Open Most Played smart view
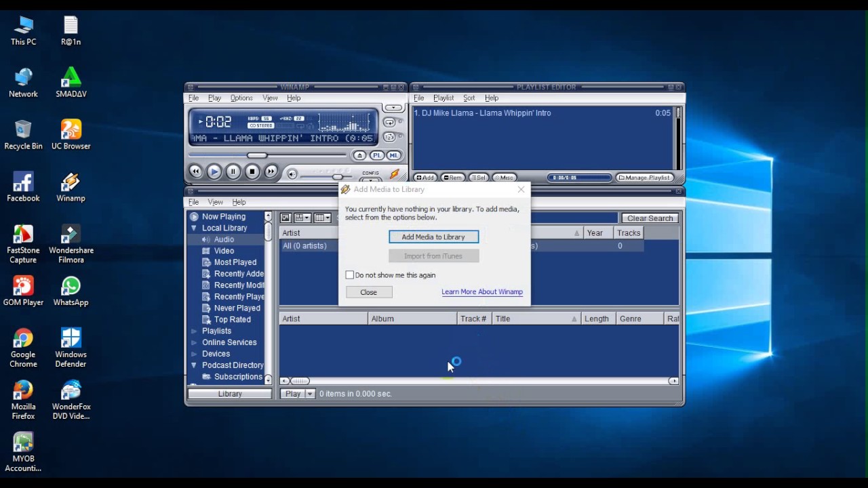 coord(235,263)
